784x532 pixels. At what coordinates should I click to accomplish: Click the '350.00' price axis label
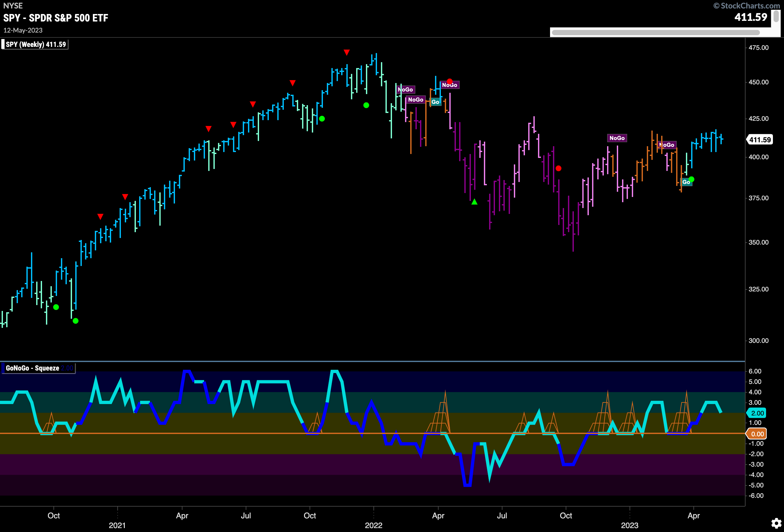pyautogui.click(x=758, y=243)
